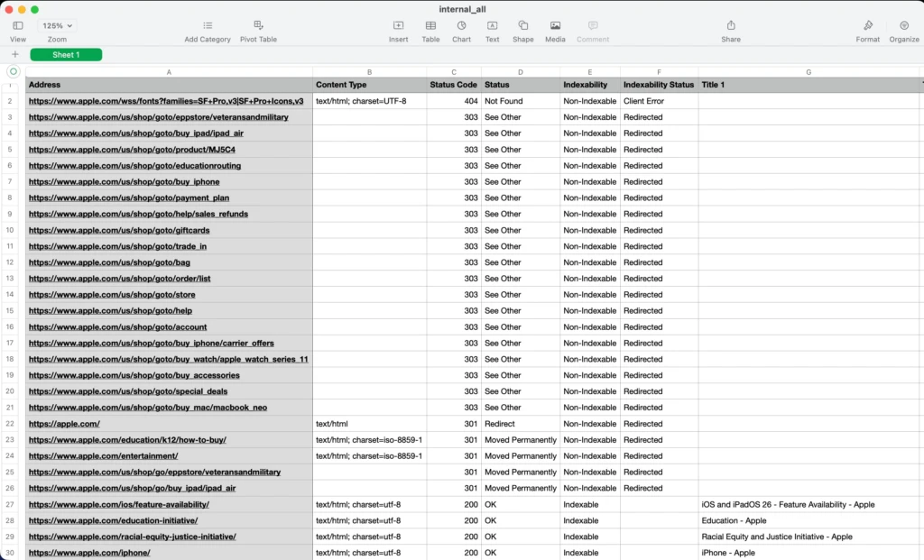
Task: Select column E header
Action: pyautogui.click(x=590, y=72)
